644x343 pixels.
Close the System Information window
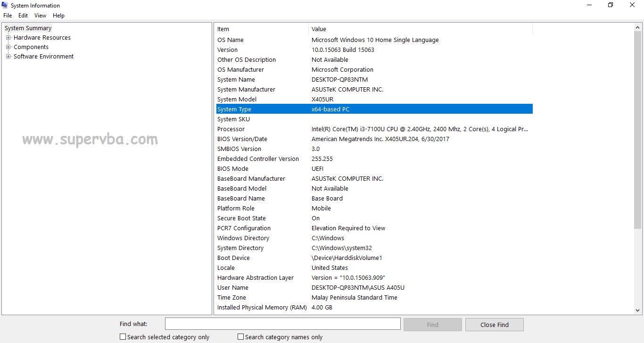point(633,5)
